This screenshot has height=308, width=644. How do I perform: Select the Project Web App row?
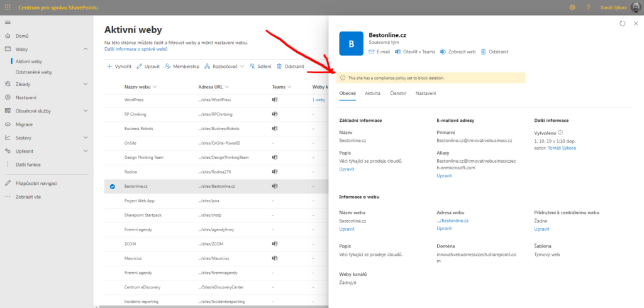[216, 201]
